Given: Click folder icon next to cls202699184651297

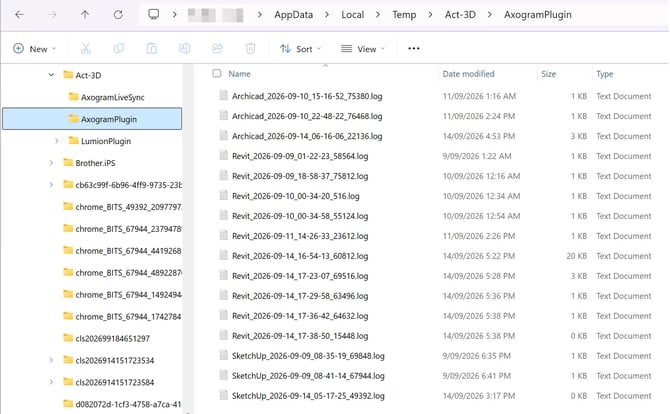Looking at the screenshot, I should (68, 338).
